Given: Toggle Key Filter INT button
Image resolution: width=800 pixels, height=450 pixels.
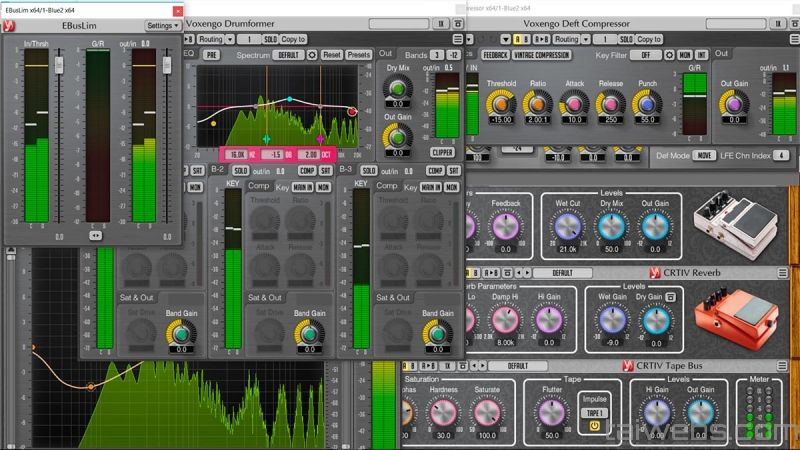Looking at the screenshot, I should 702,55.
